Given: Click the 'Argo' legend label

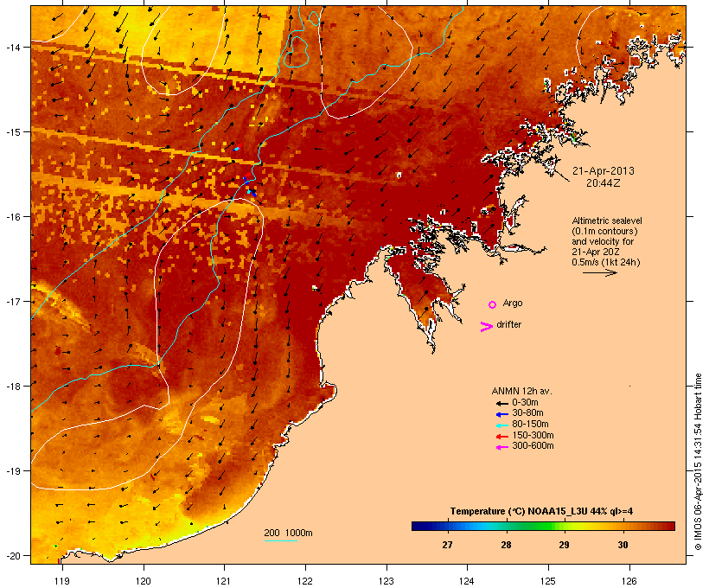Looking at the screenshot, I should [x=513, y=303].
